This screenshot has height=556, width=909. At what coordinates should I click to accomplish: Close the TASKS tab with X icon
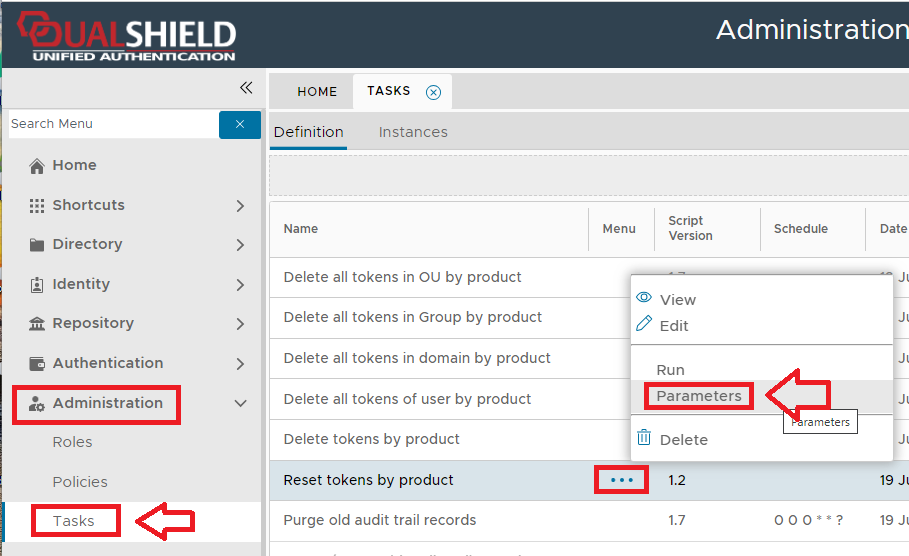pos(433,92)
